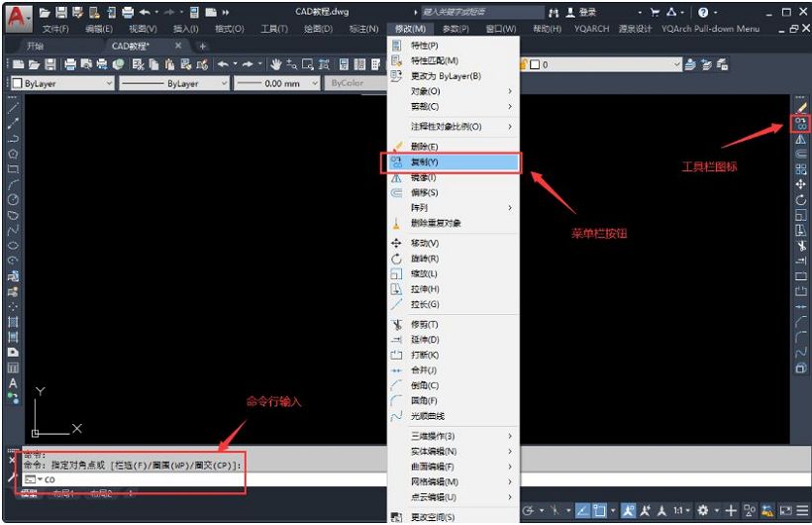Viewport: 812px width, 525px height.
Task: Expand the 三维操作(3) submenu
Action: (454, 436)
